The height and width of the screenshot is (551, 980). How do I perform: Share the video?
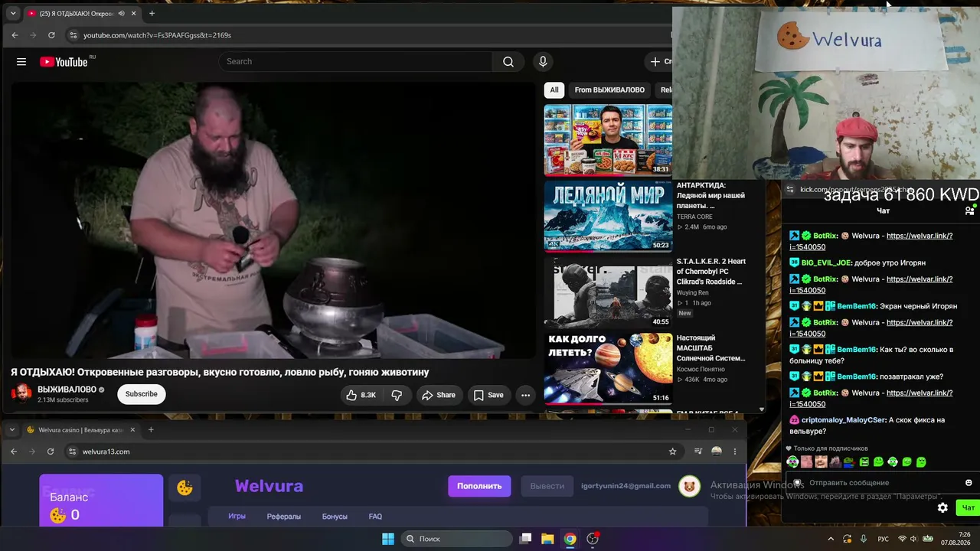click(439, 395)
